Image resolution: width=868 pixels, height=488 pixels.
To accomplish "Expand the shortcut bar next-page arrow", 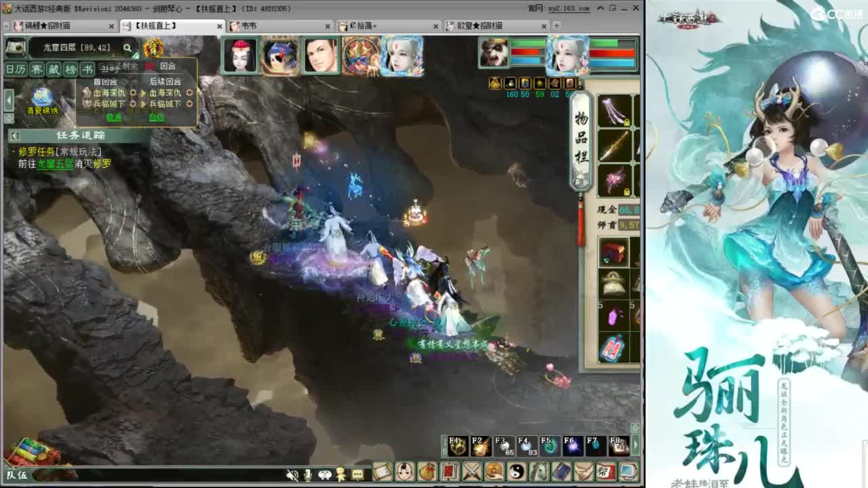I will pyautogui.click(x=635, y=445).
